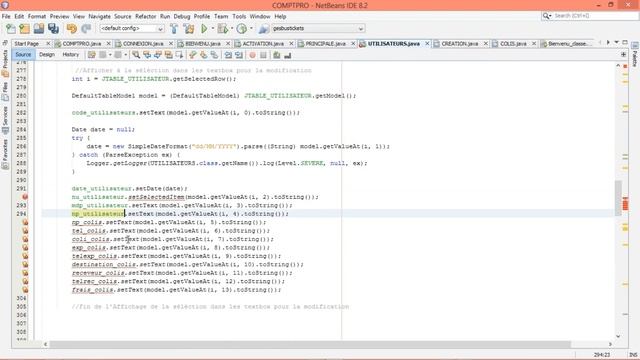Click the icon left of gesbustickets combo
This screenshot has width=640, height=360.
(x=264, y=29)
